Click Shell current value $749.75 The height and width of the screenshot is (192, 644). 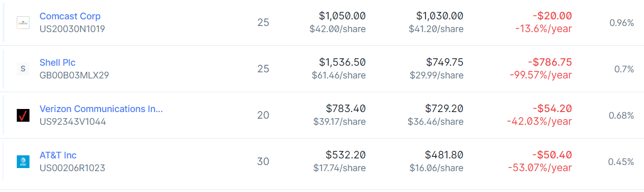tap(445, 63)
